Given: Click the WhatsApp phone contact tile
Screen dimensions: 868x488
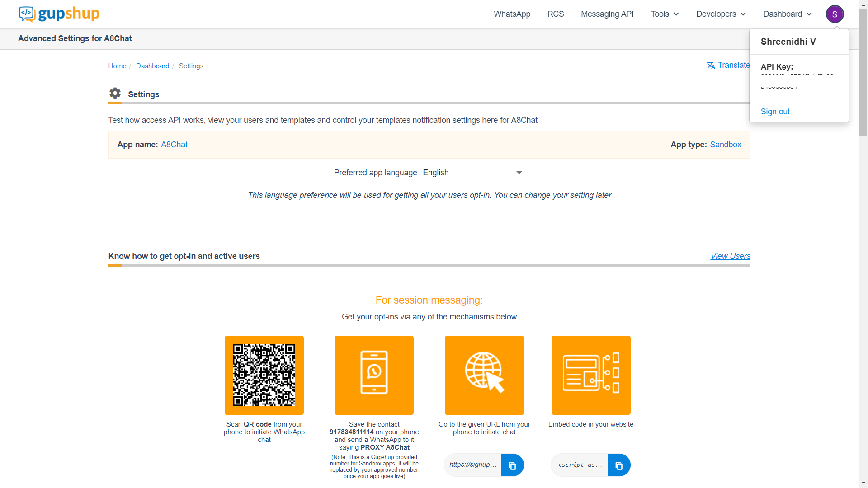Looking at the screenshot, I should click(374, 375).
